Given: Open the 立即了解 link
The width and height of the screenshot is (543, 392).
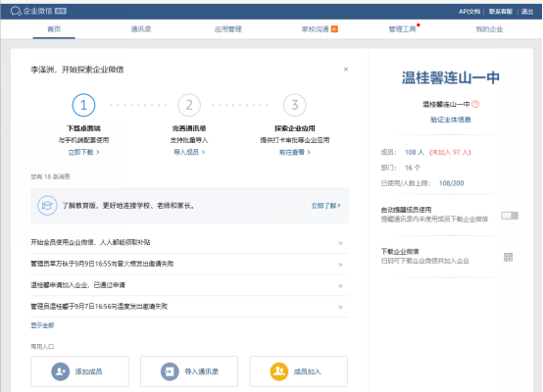Looking at the screenshot, I should (x=325, y=206).
